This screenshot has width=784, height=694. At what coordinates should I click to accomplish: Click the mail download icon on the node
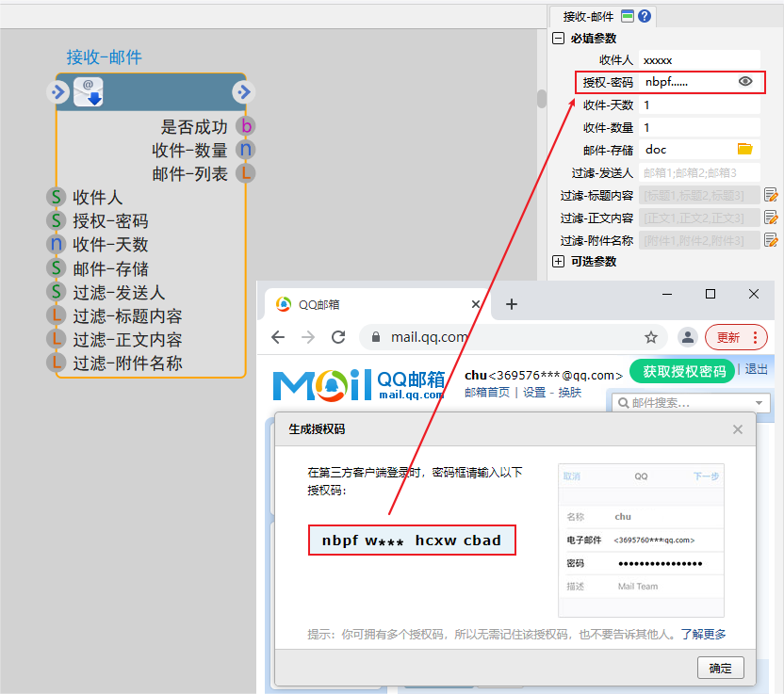tap(89, 92)
